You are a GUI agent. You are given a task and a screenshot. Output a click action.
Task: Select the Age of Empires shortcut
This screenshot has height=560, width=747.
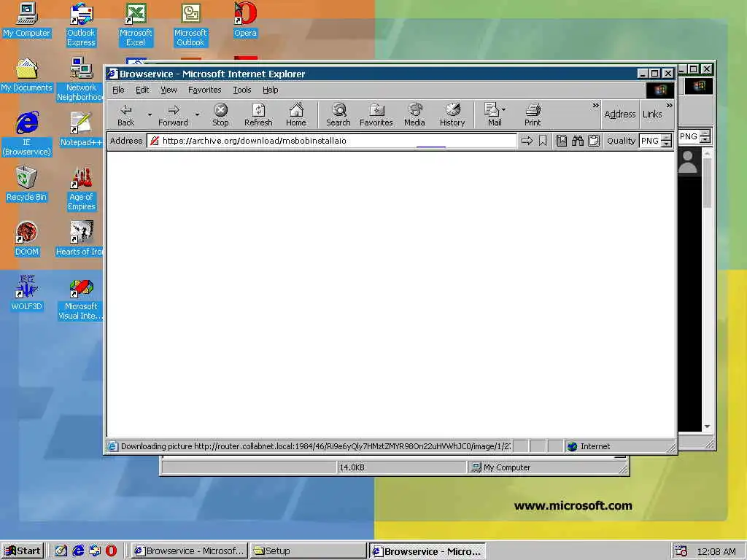81,189
